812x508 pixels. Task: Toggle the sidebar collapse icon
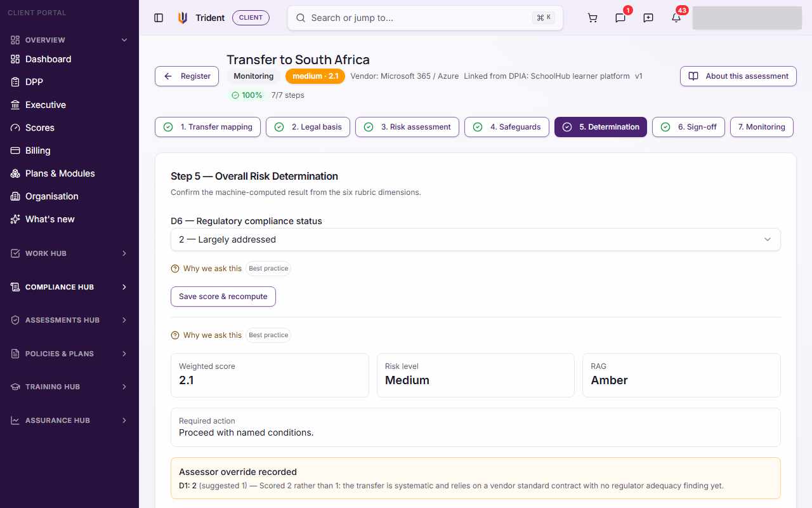159,18
